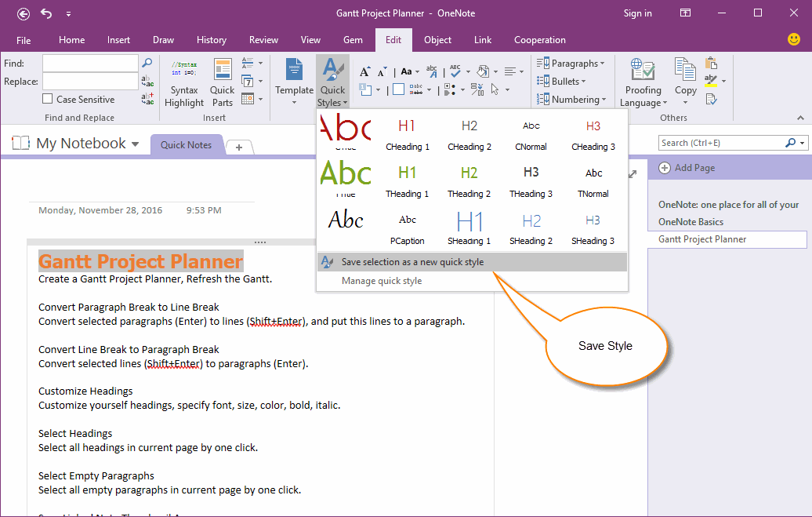
Task: Click the Proofing Language globe icon
Action: click(x=643, y=70)
